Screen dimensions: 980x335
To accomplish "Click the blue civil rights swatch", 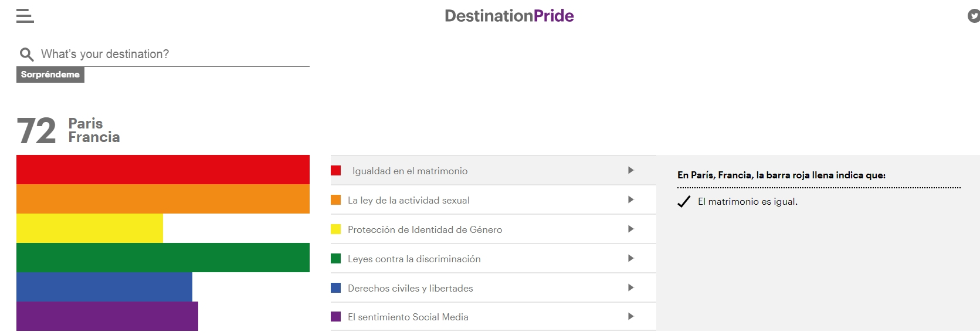I will pos(336,288).
